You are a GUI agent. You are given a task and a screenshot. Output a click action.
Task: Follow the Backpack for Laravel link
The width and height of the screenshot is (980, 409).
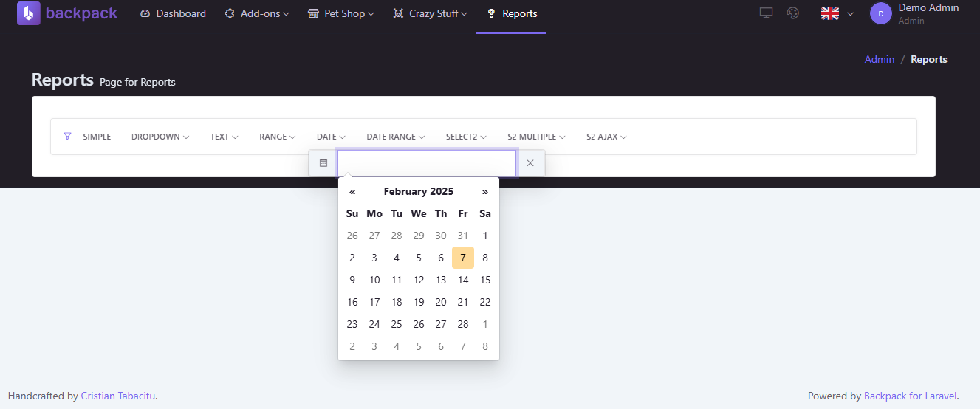pos(910,396)
